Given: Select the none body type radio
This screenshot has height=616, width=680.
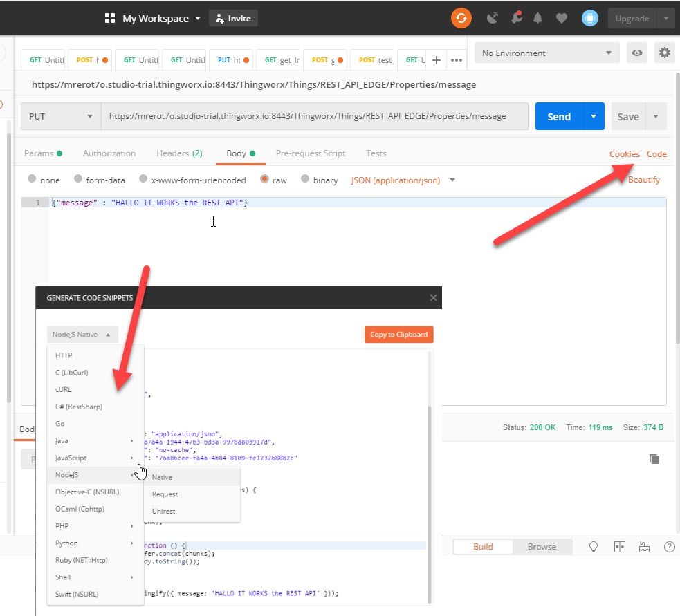Looking at the screenshot, I should 32,178.
